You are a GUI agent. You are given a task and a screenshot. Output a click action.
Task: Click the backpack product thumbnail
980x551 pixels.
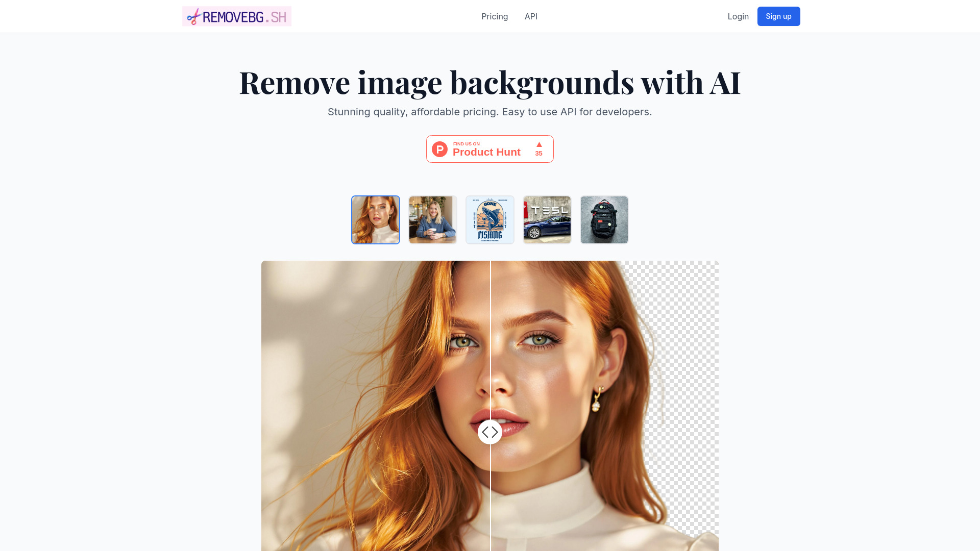[604, 219]
